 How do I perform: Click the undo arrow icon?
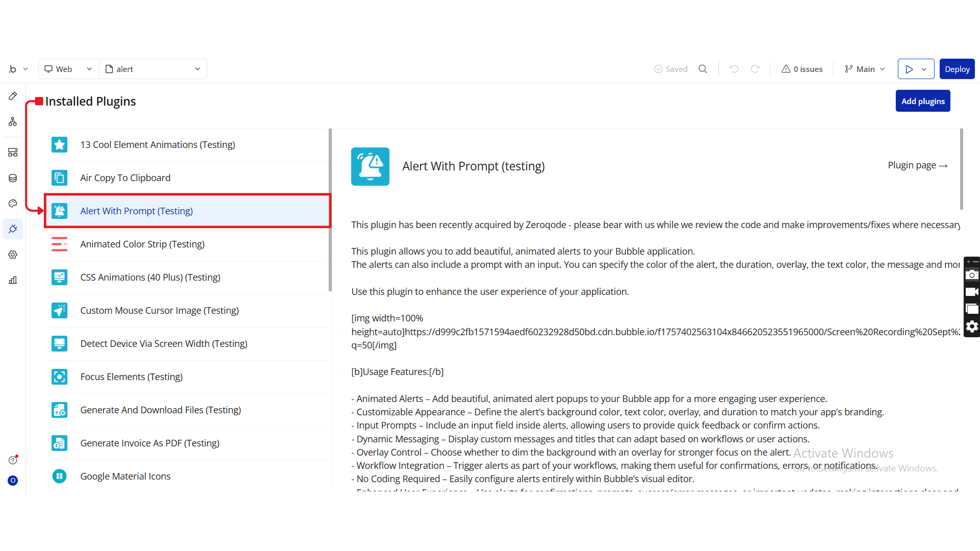pos(734,69)
